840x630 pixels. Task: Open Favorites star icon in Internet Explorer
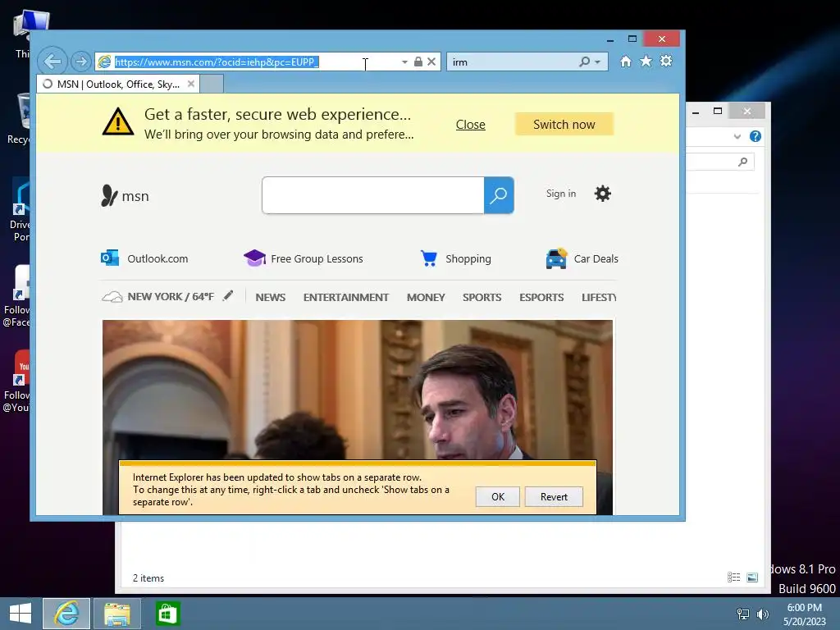click(646, 61)
